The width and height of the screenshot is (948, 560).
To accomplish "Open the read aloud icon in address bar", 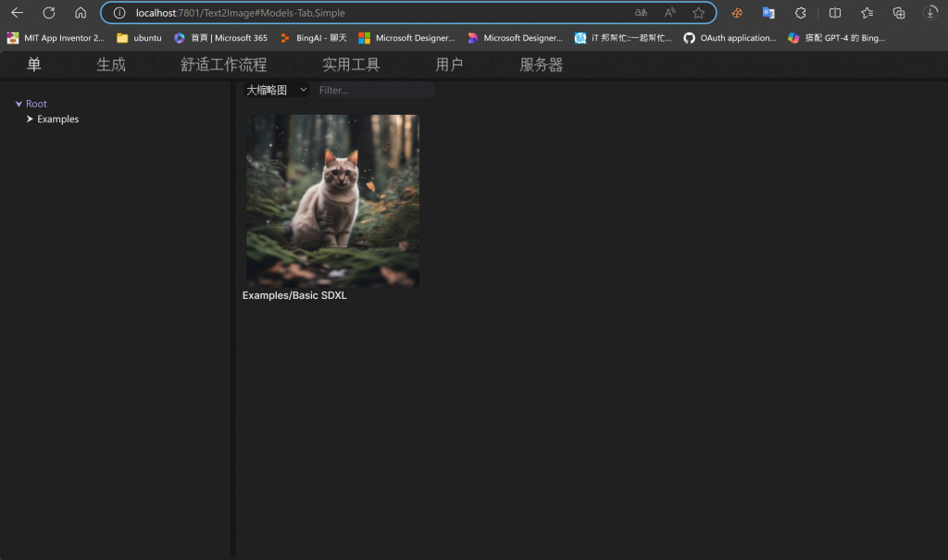I will (x=670, y=13).
